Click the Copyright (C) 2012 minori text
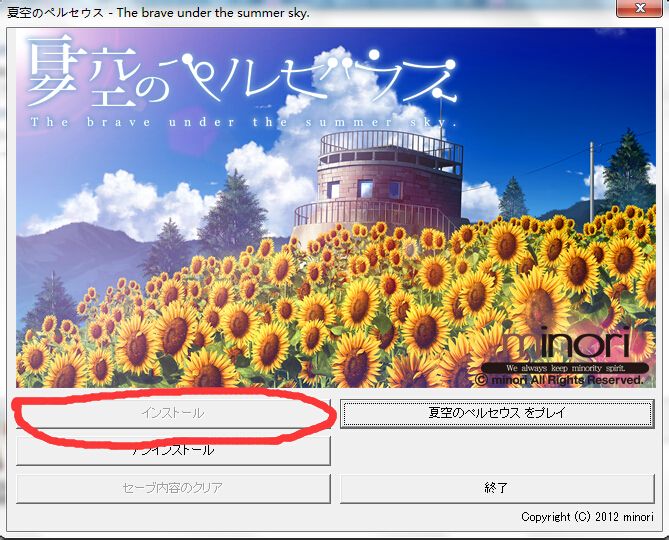This screenshot has width=669, height=540. click(587, 517)
